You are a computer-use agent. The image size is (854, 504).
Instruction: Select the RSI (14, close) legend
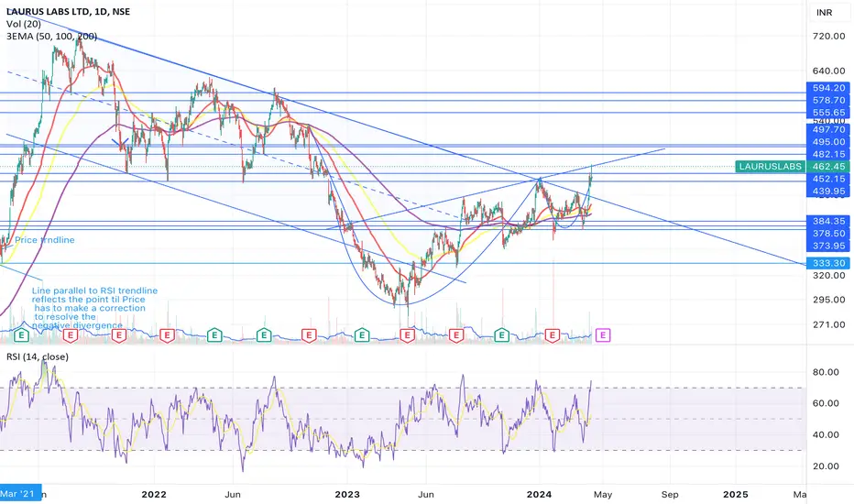coord(38,356)
